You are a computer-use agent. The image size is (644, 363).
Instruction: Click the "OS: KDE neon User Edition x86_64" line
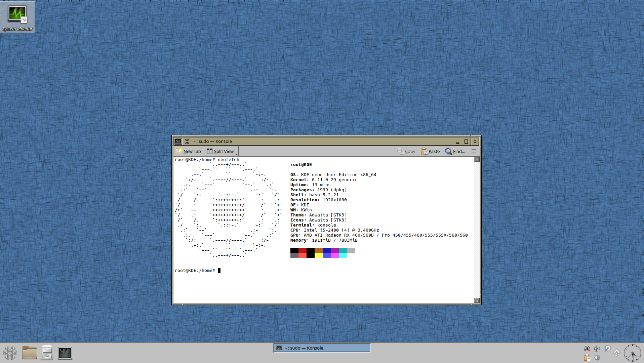pos(333,175)
